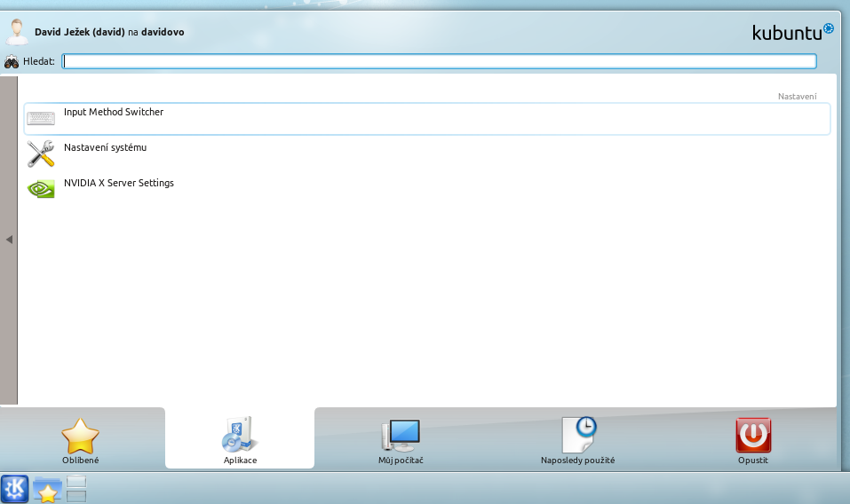
Task: Open the Můj počítač tab
Action: (401, 439)
